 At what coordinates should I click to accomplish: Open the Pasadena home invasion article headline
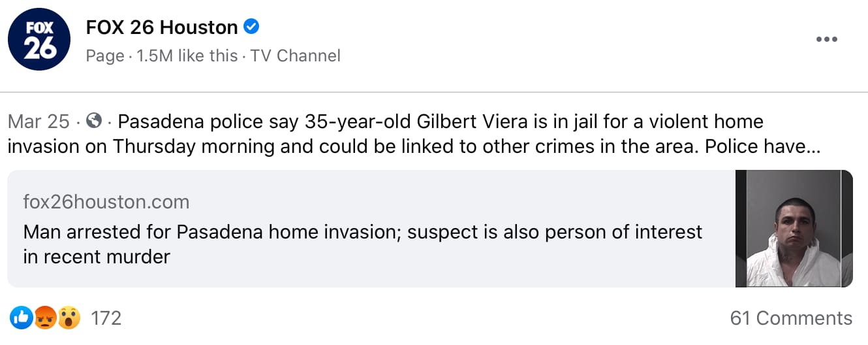coord(362,232)
